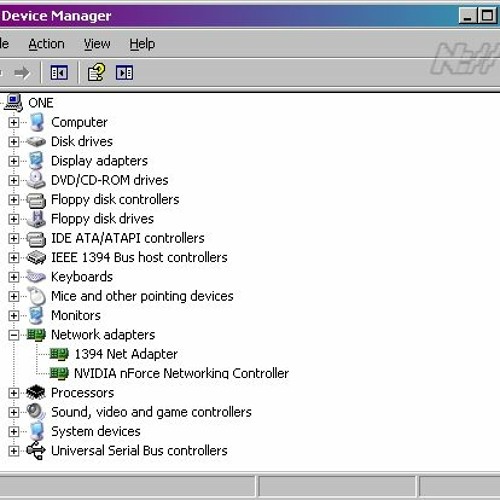The width and height of the screenshot is (500, 500).
Task: Select the "Keyboards" label
Action: (x=82, y=277)
